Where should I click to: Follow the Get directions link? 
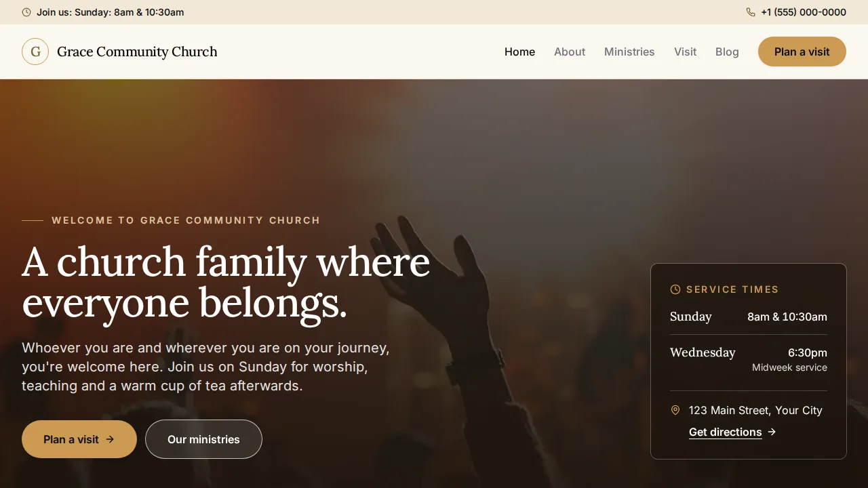coord(726,432)
